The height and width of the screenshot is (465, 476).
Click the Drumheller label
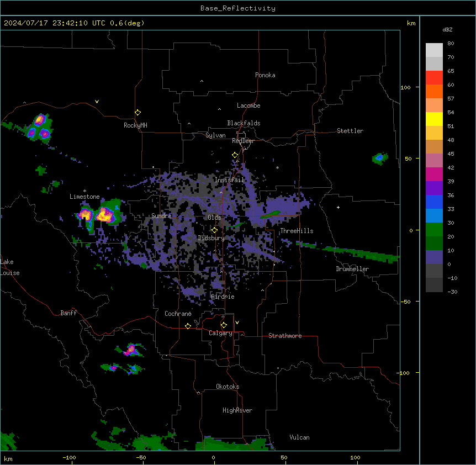click(352, 269)
